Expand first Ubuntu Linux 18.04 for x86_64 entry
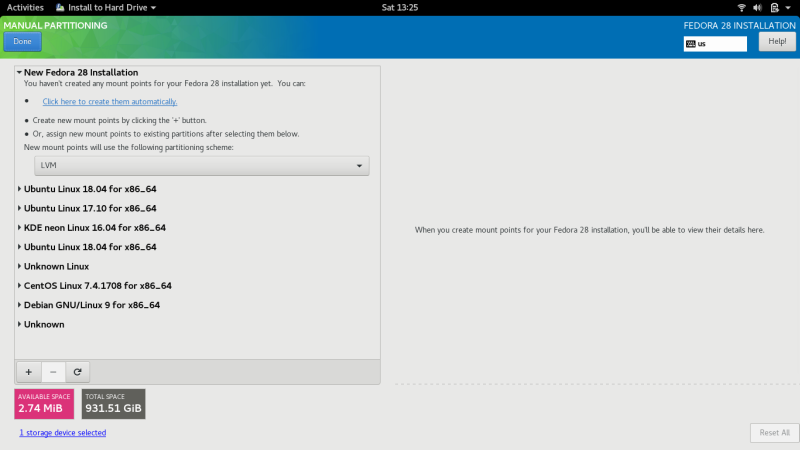Viewport: 800px width, 450px height. pyautogui.click(x=19, y=189)
